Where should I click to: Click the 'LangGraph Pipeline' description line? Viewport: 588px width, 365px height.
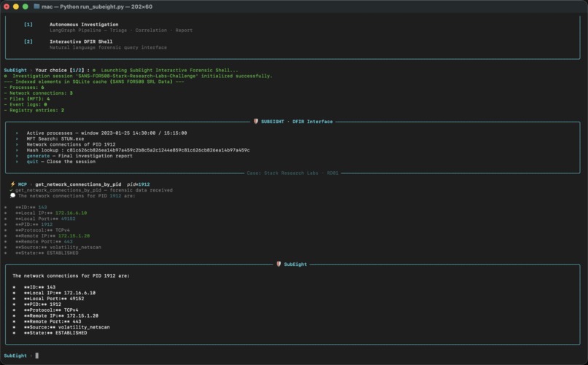tap(121, 31)
